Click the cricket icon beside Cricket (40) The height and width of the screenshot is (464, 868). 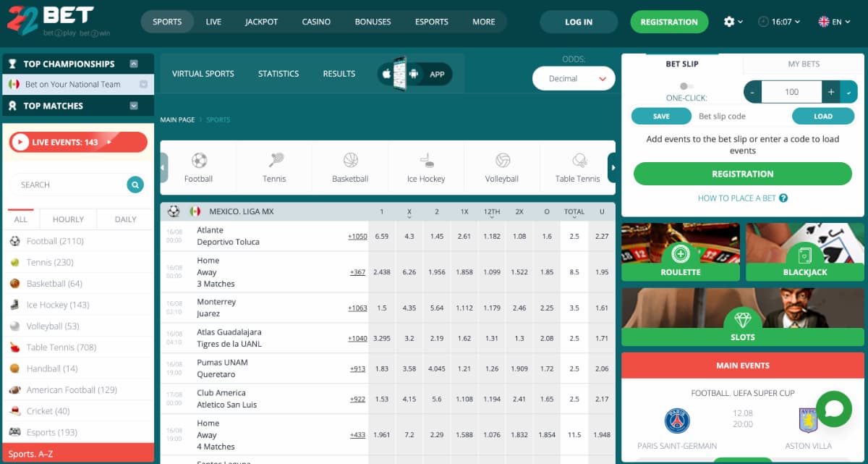tap(15, 411)
